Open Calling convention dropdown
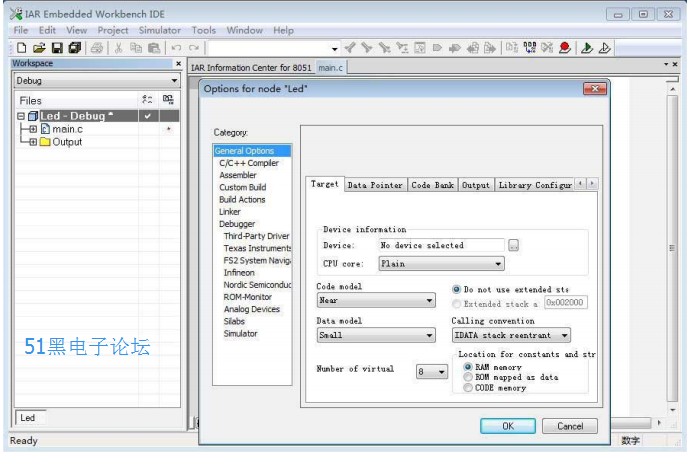Screen dimensions: 687x452 click(511, 335)
